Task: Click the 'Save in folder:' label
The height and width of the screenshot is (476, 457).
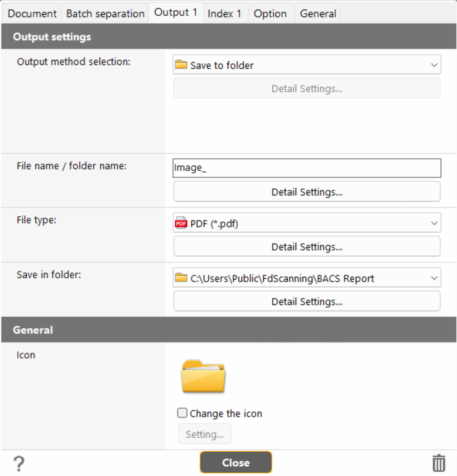Action: [x=49, y=275]
